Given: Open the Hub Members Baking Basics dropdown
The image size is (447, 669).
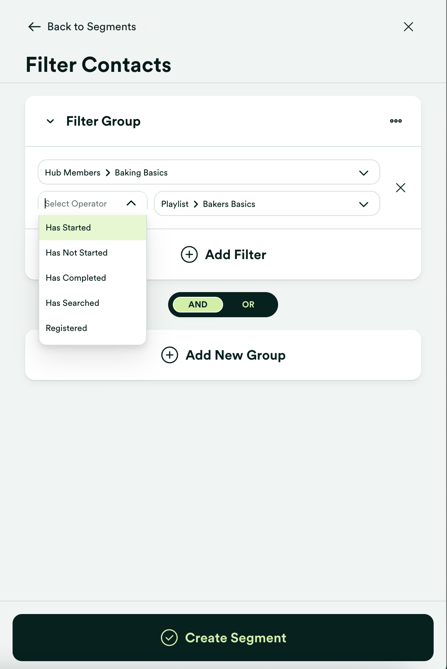Looking at the screenshot, I should tap(209, 172).
